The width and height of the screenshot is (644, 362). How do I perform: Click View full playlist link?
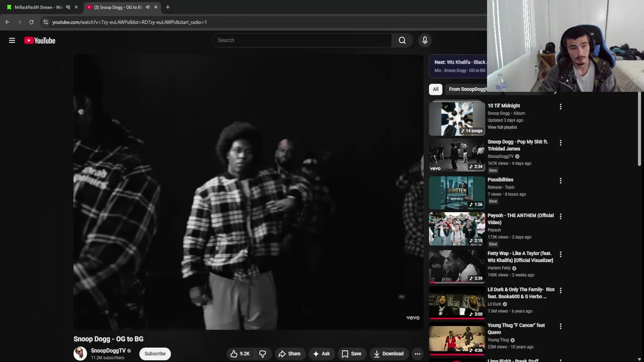(502, 127)
